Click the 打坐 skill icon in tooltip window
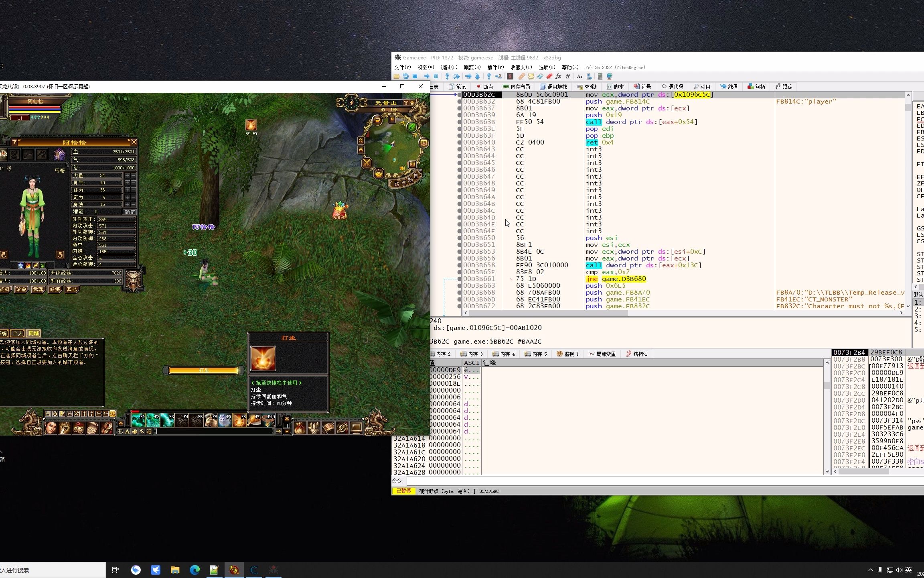 [263, 358]
